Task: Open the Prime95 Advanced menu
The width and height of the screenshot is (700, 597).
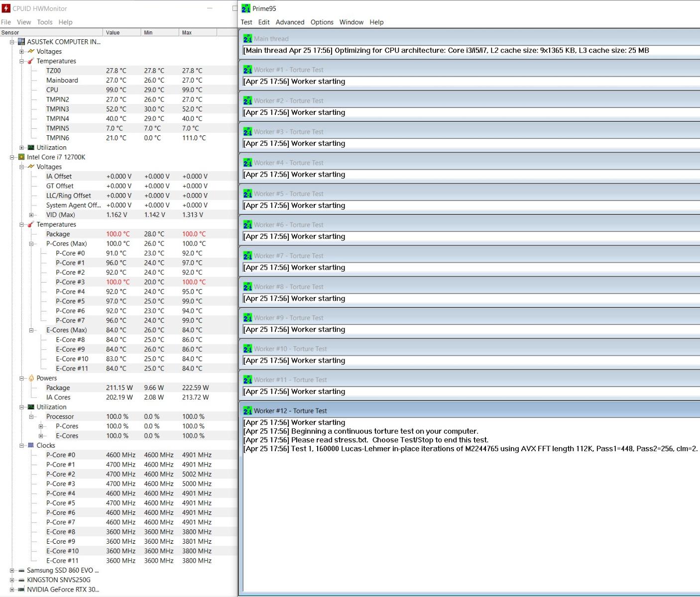Action: click(290, 22)
